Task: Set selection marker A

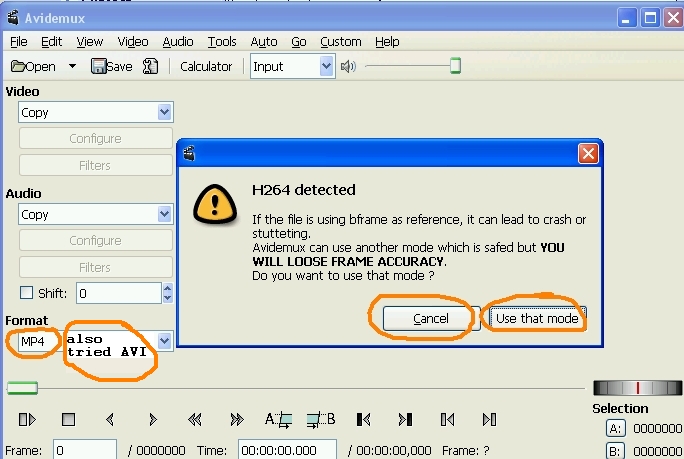Action: [279, 420]
